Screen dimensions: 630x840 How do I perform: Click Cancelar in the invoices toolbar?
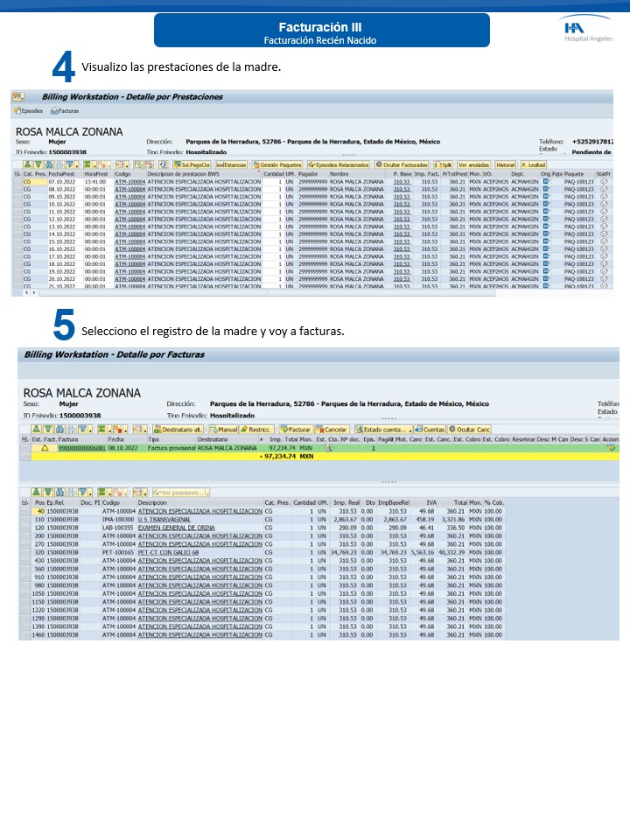point(334,430)
